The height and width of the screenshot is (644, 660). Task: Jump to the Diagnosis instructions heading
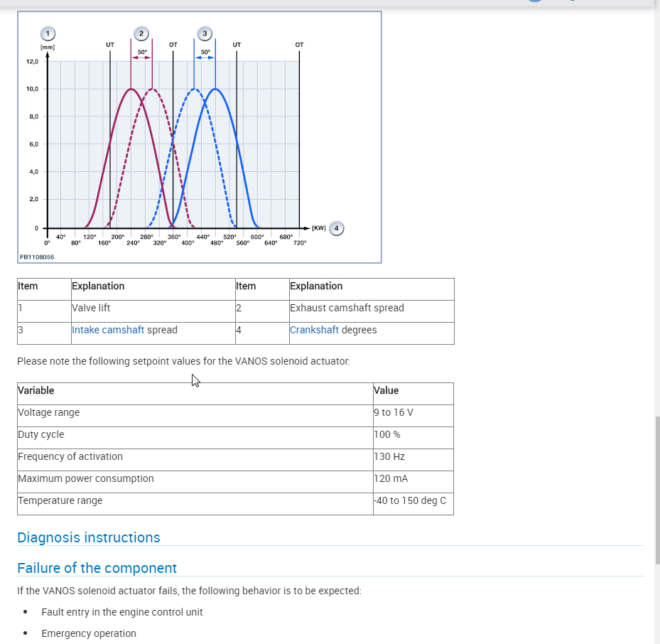tap(89, 537)
